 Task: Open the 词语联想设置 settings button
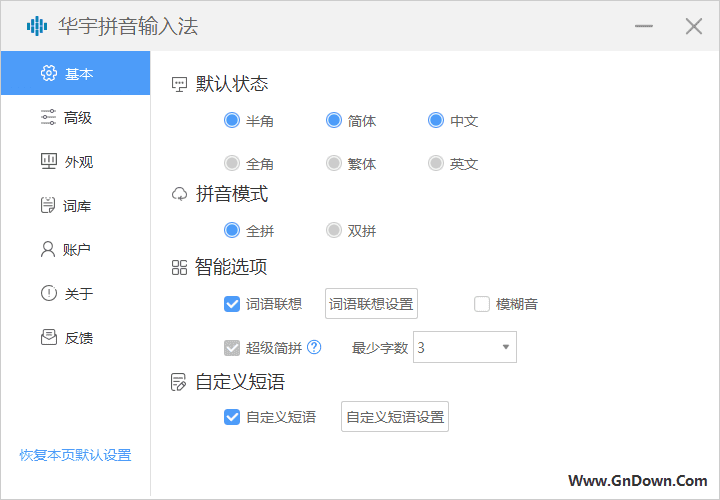[371, 304]
